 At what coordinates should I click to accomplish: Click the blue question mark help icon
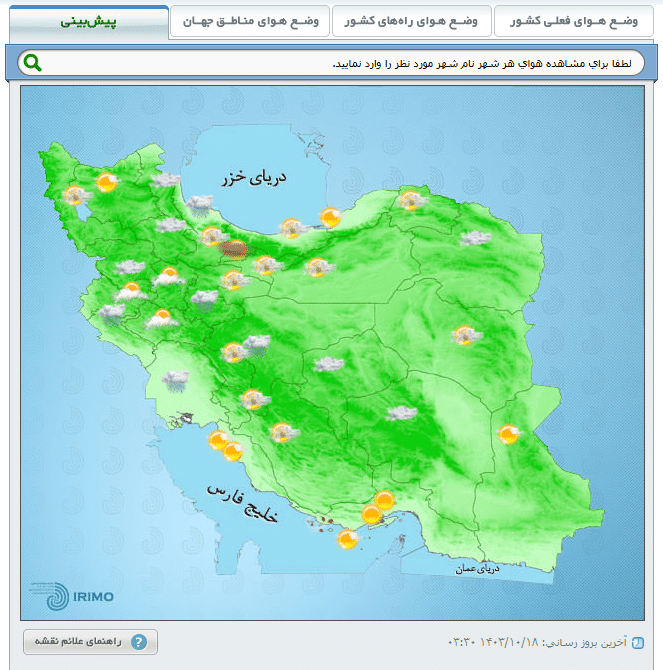click(139, 642)
